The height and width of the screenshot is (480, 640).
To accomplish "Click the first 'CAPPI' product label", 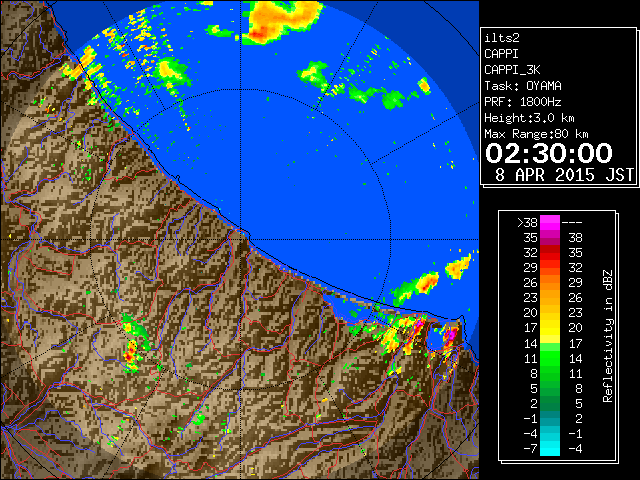I will point(501,54).
